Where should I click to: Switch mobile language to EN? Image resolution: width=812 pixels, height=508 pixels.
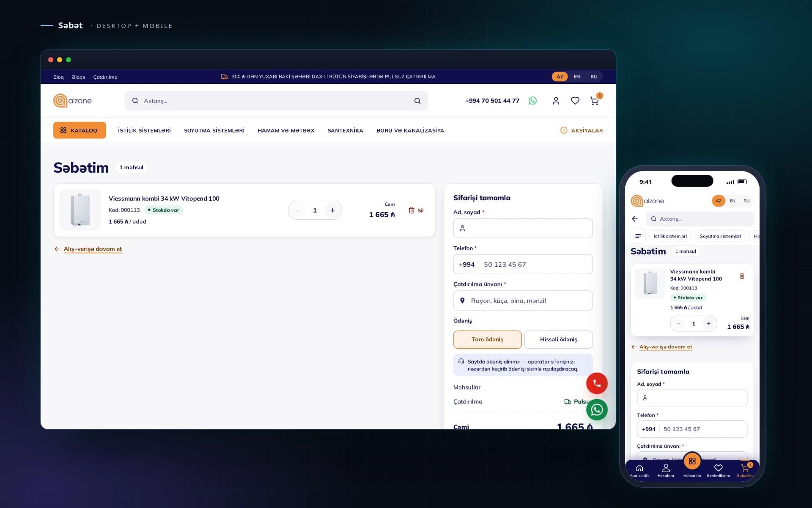point(732,201)
